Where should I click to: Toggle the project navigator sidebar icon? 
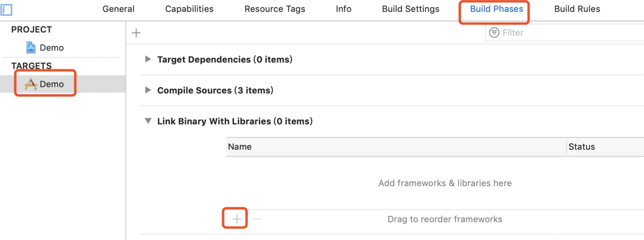coord(6,10)
